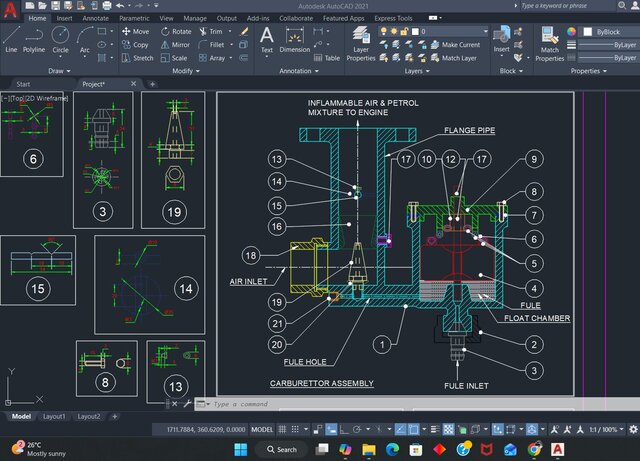Click the Fillet tool
640x461 pixels.
pyautogui.click(x=211, y=45)
